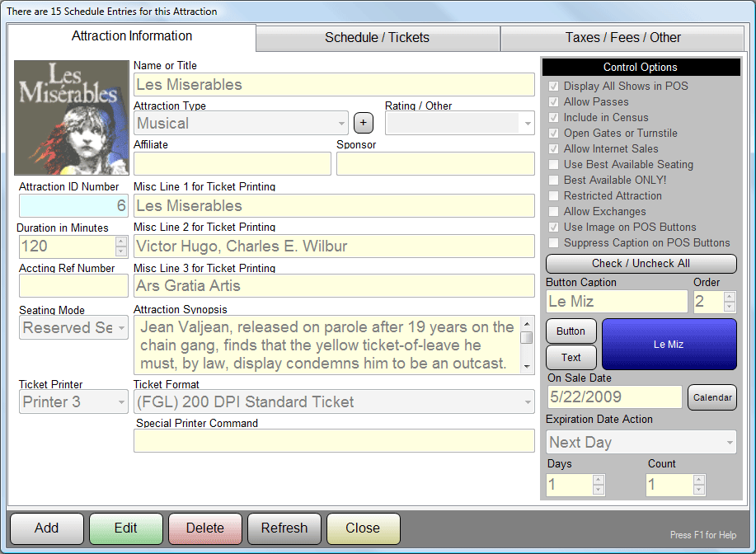Click the Sponsor input field
The width and height of the screenshot is (756, 554).
coord(435,164)
